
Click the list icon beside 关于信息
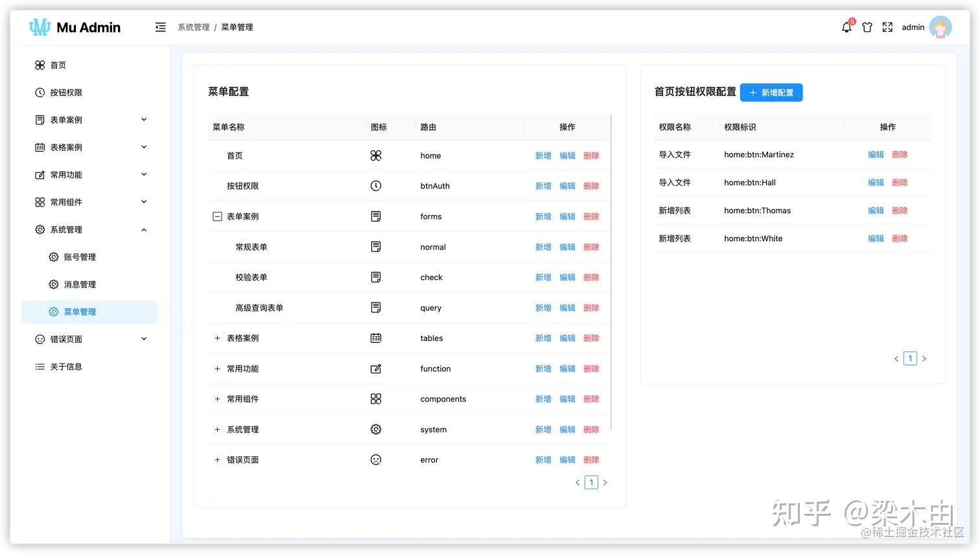[x=39, y=366]
